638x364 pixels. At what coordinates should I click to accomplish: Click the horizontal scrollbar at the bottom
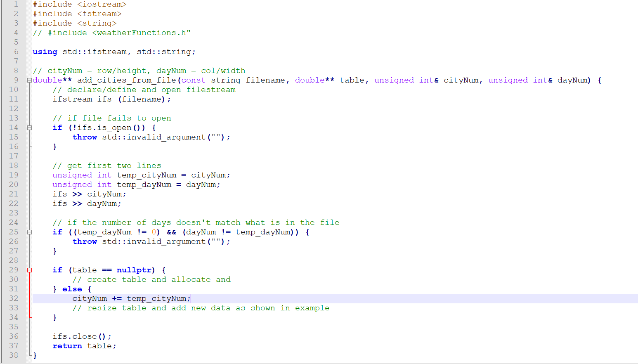[289, 362]
